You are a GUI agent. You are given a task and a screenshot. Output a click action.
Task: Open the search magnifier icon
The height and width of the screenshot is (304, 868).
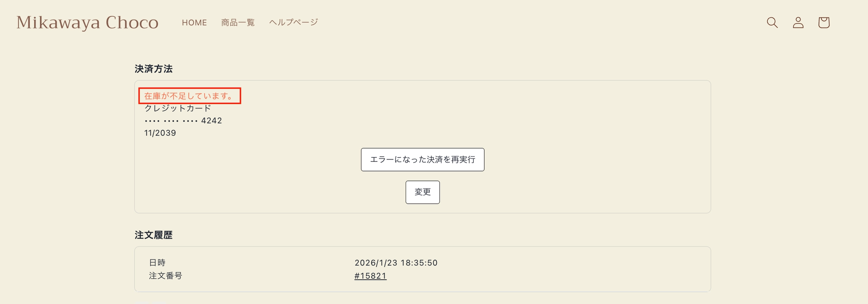point(772,22)
